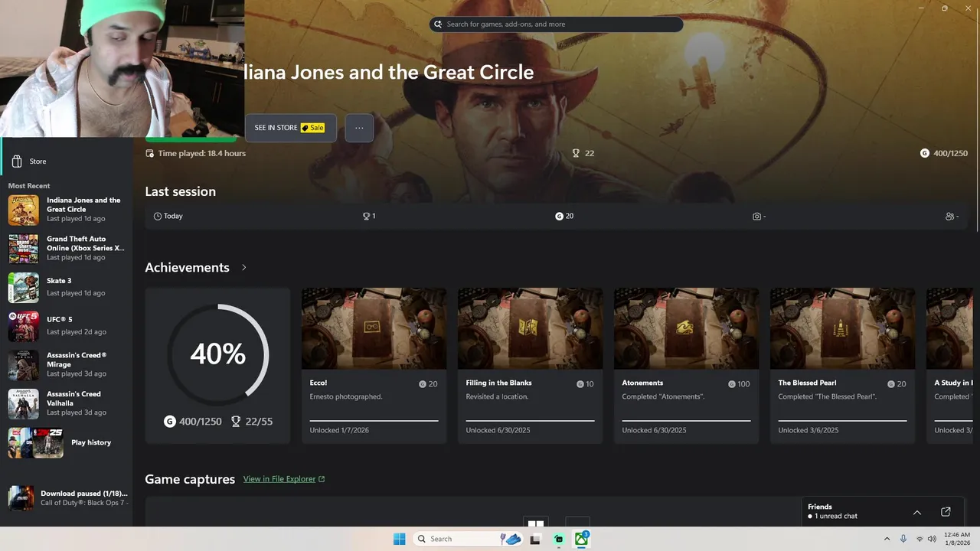
Task: Open Assassin's Creed Valhalla game icon
Action: [23, 404]
